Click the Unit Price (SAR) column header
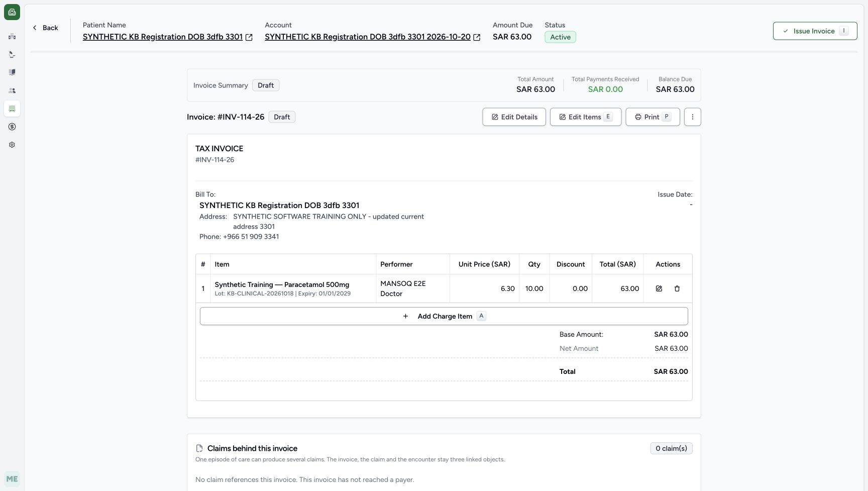Image resolution: width=868 pixels, height=491 pixels. click(x=484, y=264)
